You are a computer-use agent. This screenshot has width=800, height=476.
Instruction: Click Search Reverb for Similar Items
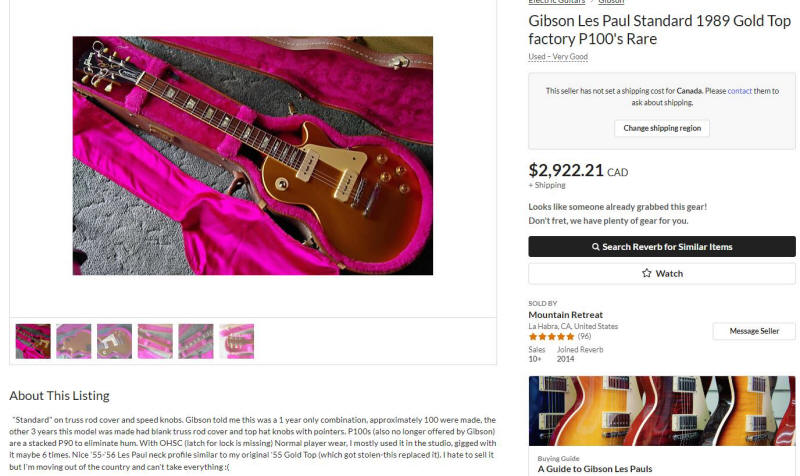[x=662, y=247]
